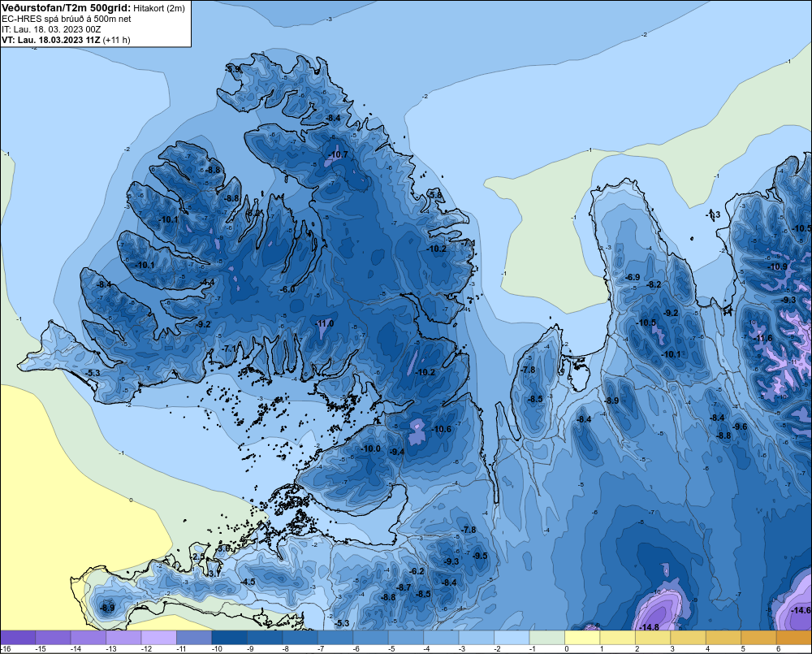Click the -10 legend scale tick
The width and height of the screenshot is (812, 654).
tap(216, 649)
